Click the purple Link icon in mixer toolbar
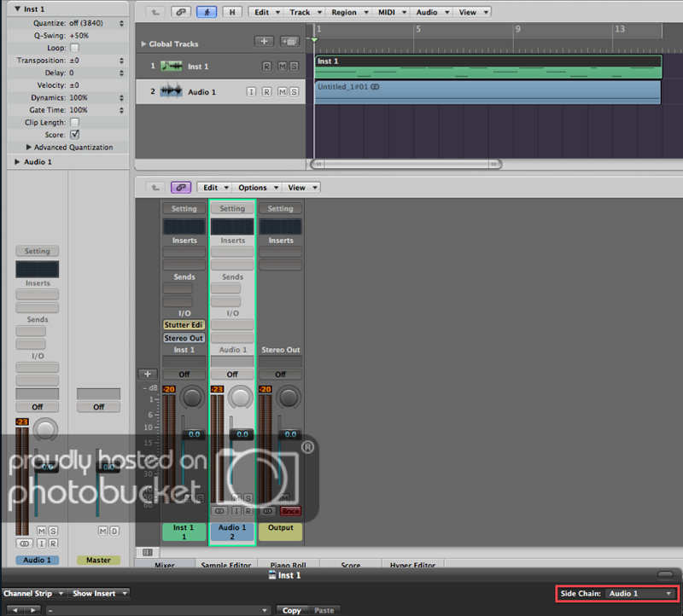This screenshot has width=683, height=616. (x=180, y=188)
